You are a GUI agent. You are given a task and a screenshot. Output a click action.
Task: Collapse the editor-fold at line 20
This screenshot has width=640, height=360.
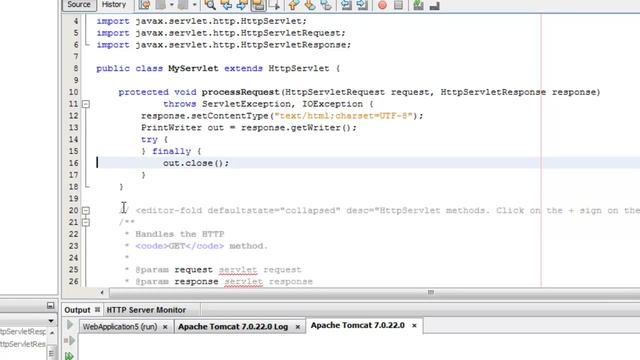[x=86, y=211]
